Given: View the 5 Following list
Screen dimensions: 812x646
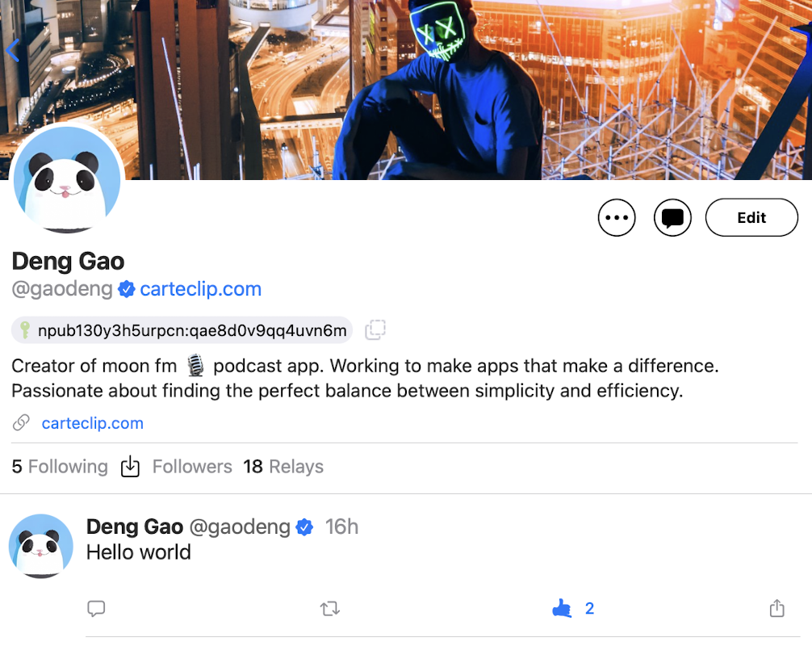Looking at the screenshot, I should [60, 467].
